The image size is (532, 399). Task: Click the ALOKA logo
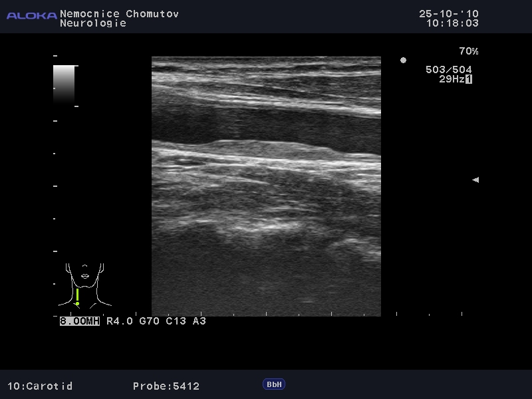[x=32, y=15]
